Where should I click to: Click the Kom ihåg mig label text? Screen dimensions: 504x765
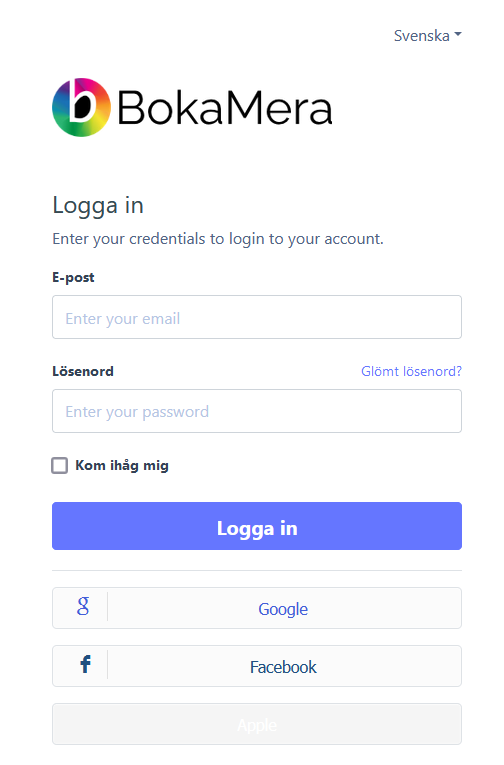point(122,465)
